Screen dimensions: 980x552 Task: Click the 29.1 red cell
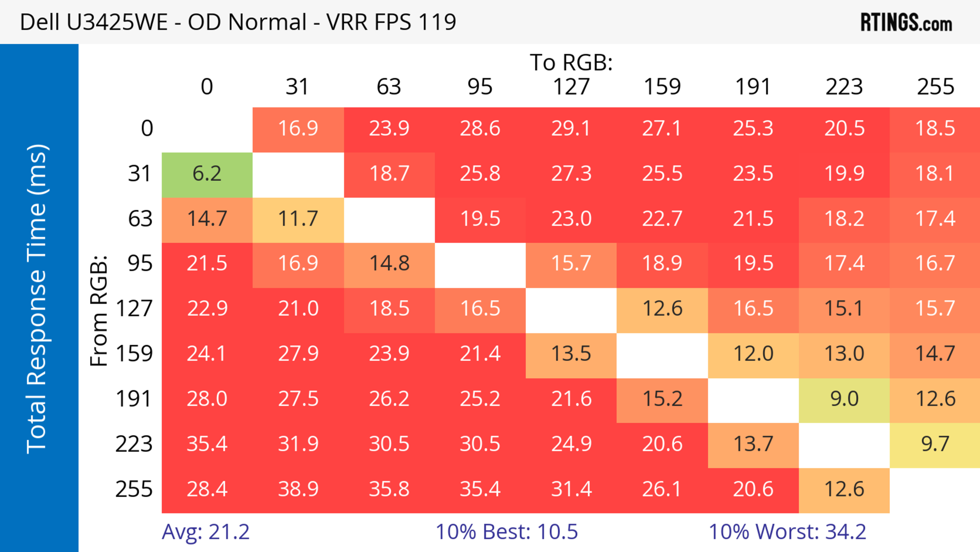[x=571, y=129]
